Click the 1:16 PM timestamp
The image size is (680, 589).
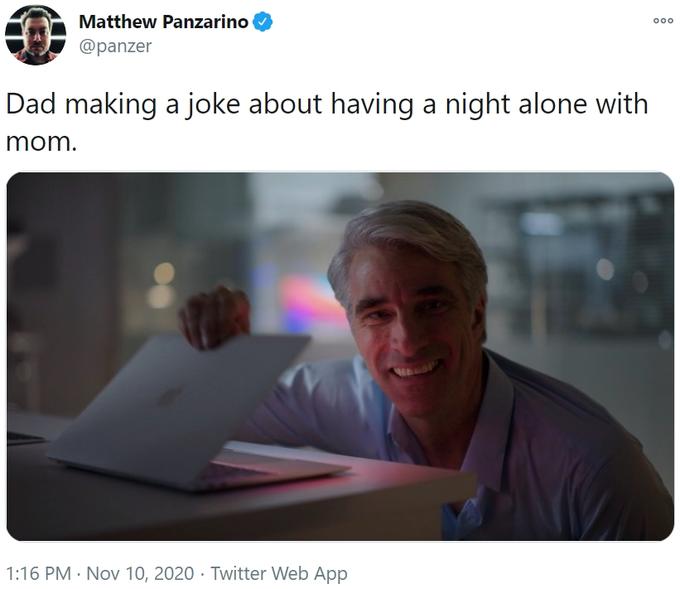(39, 573)
